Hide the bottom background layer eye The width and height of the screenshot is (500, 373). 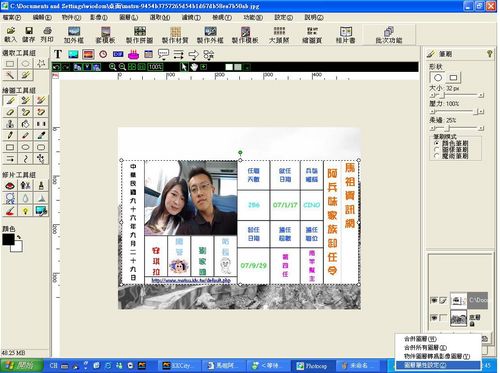(x=434, y=317)
